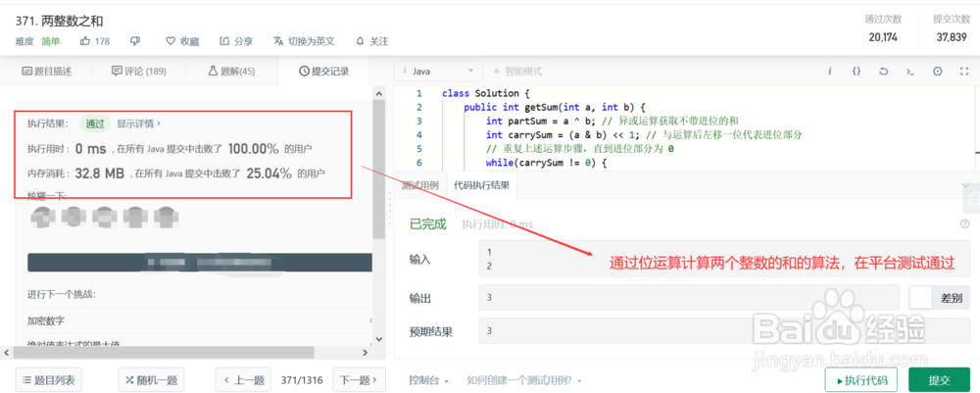The width and height of the screenshot is (980, 393).
Task: Click the reset code icon
Action: [x=883, y=72]
